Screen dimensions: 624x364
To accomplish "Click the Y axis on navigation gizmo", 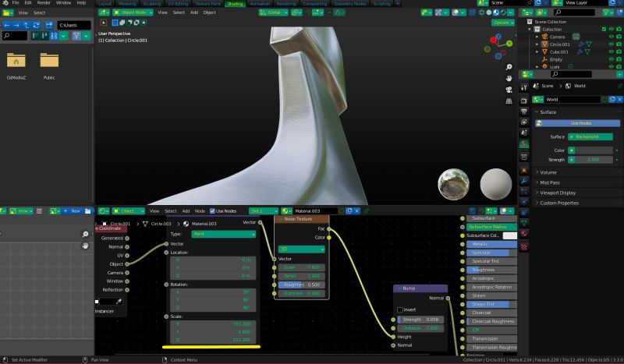I will pyautogui.click(x=509, y=44).
